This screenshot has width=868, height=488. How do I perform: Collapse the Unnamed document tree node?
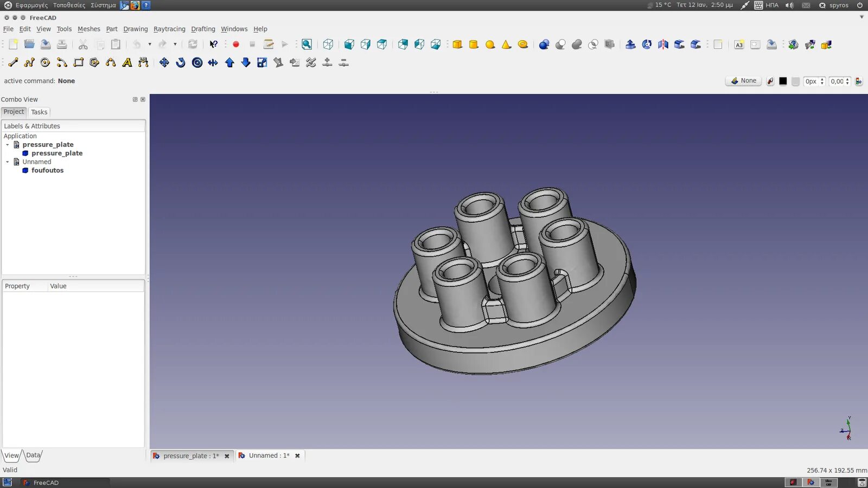8,162
